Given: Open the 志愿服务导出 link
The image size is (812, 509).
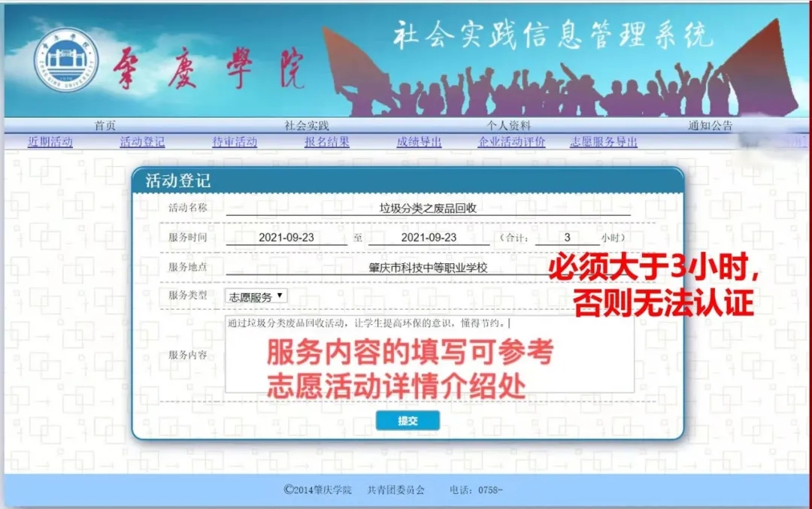Looking at the screenshot, I should pos(604,141).
